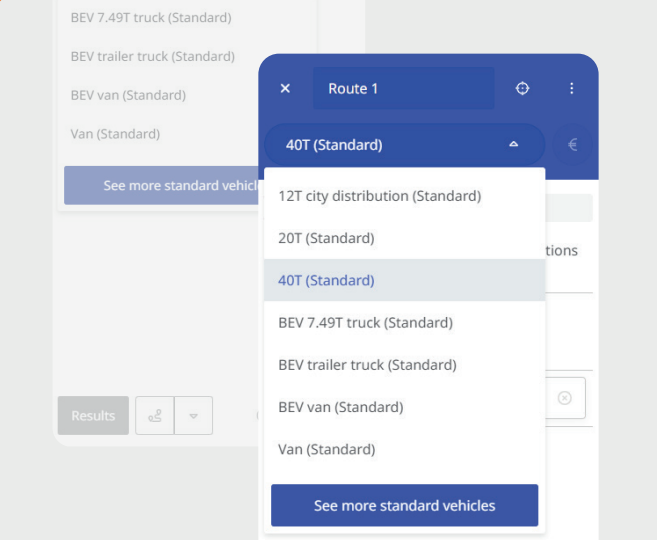Click the dropdown caret arrow in vehicle selector

point(513,145)
